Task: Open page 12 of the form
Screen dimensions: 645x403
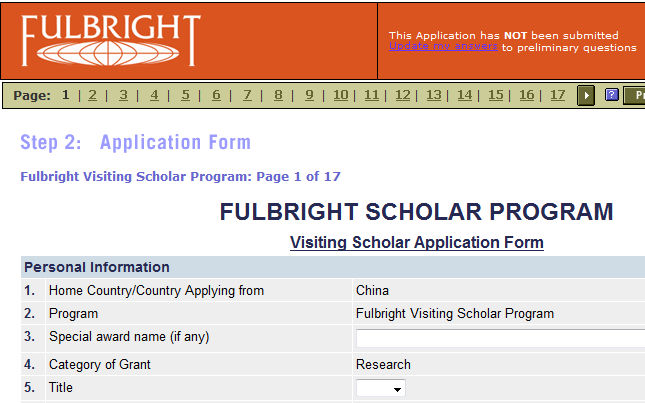Action: (x=402, y=95)
